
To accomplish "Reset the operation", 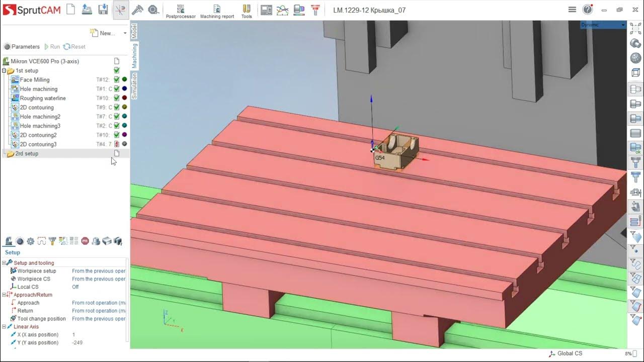I will [74, 47].
